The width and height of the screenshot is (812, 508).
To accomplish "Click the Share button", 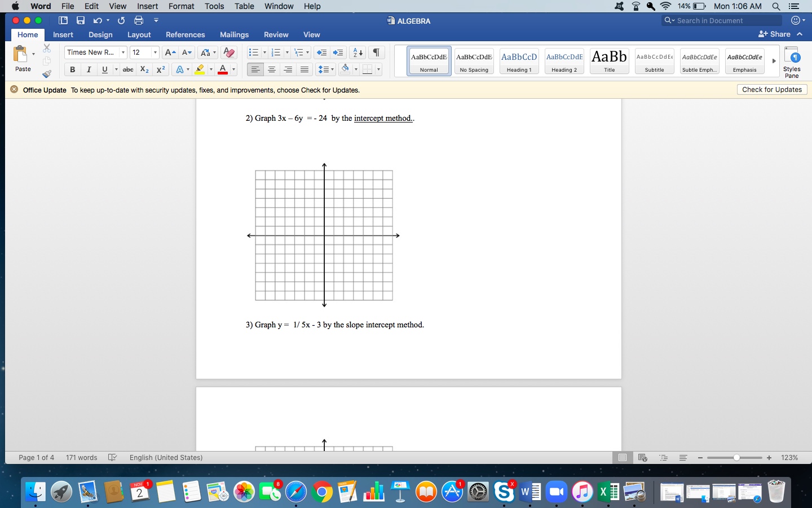I will 775,34.
